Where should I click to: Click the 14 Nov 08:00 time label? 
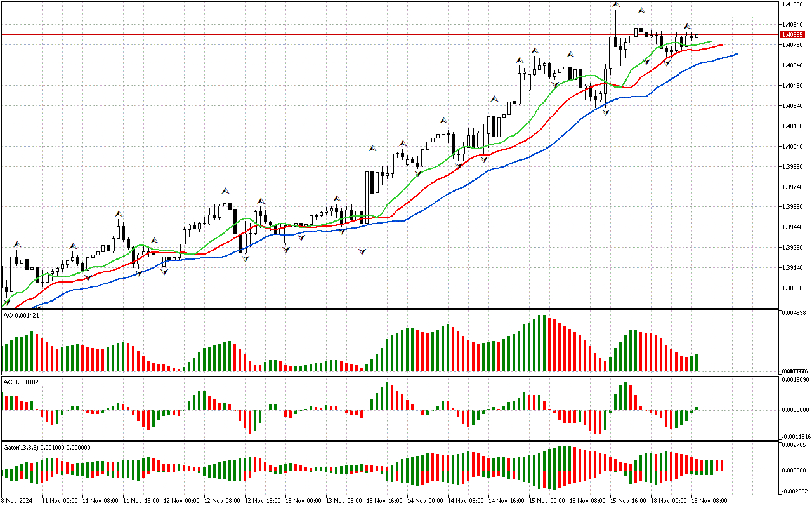(465, 501)
